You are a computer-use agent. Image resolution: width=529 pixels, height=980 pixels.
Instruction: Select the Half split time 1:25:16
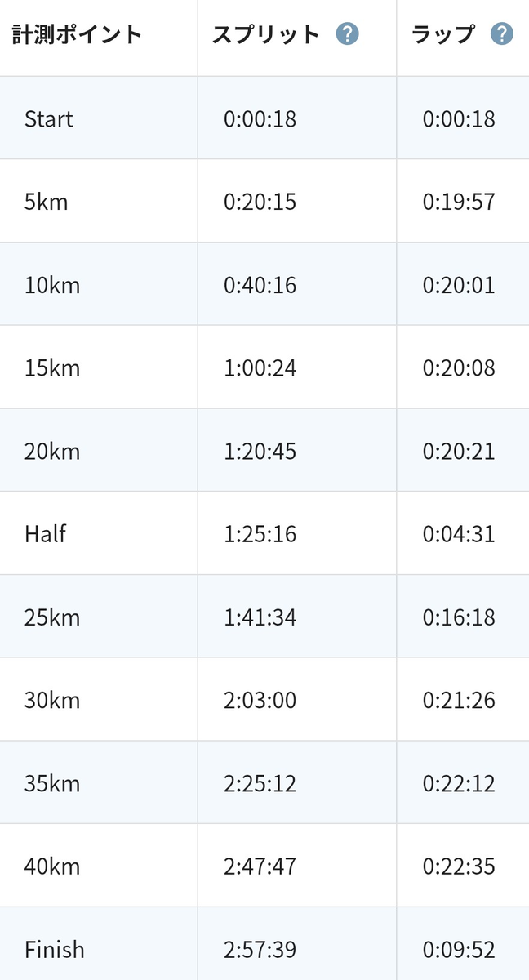pos(260,535)
